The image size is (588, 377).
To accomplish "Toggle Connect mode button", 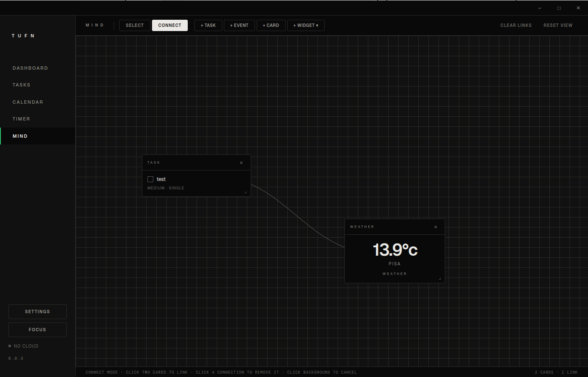I will [170, 25].
